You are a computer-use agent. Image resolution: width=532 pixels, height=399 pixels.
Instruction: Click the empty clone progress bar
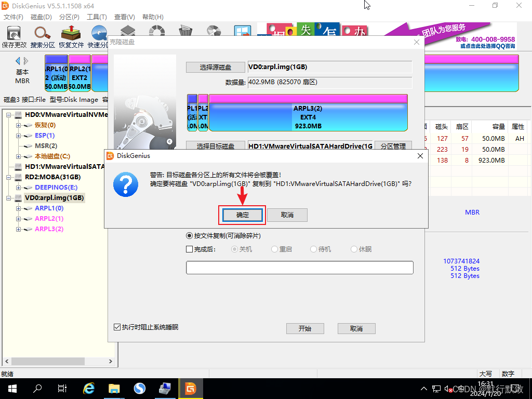click(300, 268)
